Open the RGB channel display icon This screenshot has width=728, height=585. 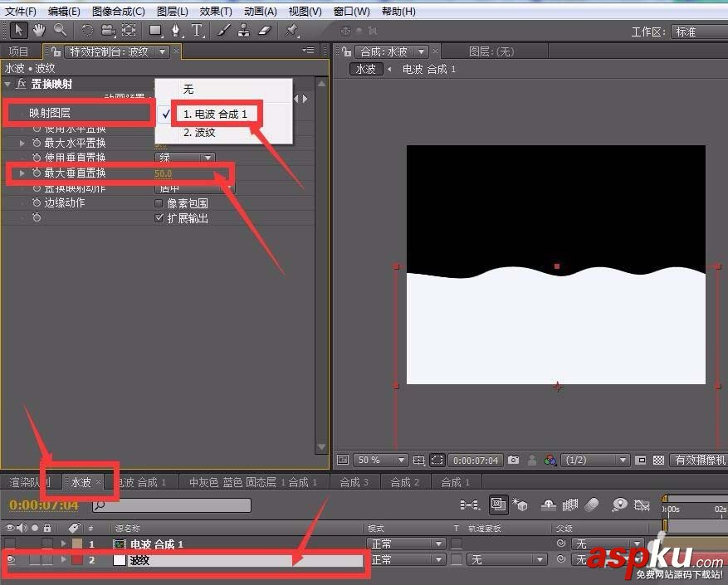point(550,460)
